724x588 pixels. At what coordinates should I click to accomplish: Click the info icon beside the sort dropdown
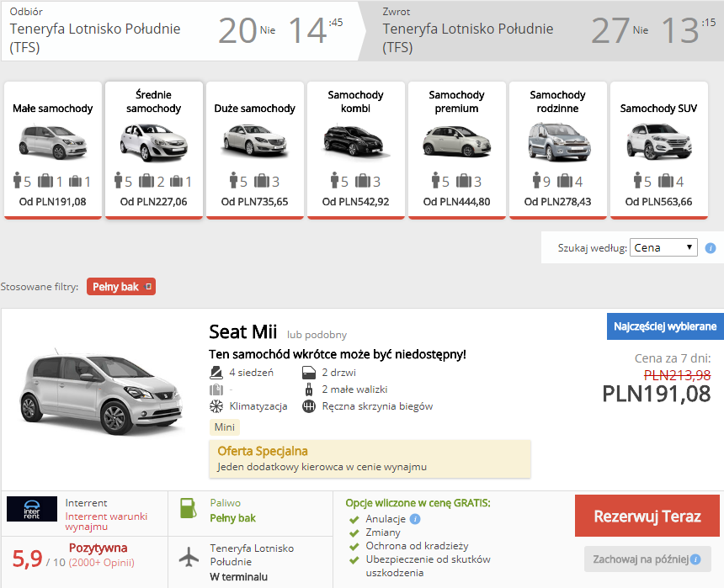tap(711, 248)
